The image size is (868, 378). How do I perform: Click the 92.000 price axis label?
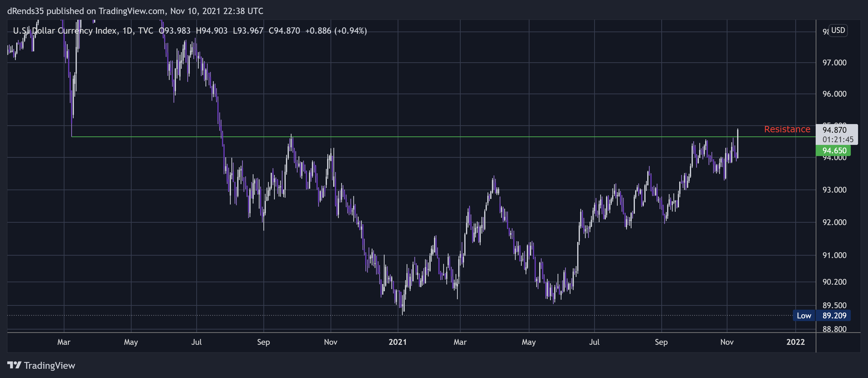point(834,222)
